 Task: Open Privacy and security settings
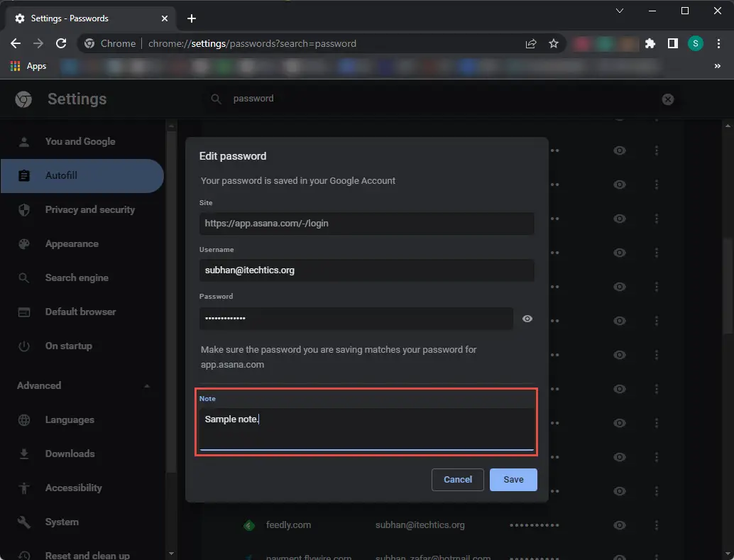pos(82,210)
